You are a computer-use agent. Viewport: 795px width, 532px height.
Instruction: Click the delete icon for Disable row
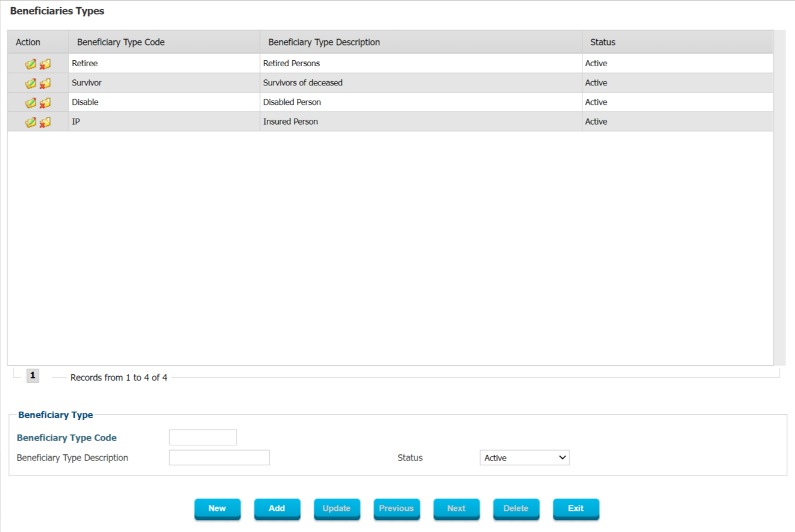tap(45, 102)
